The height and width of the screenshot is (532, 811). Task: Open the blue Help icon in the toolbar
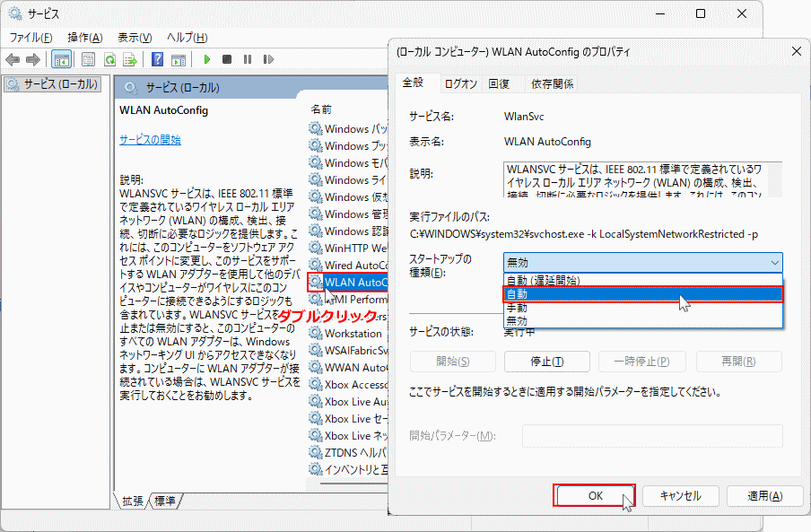coord(157,59)
